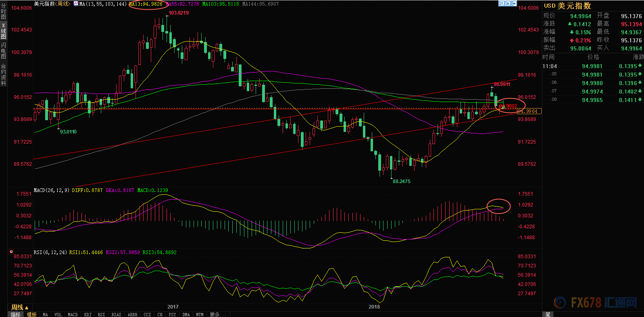The width and height of the screenshot is (644, 317).
Task: Open the 周线 period dropdown
Action: click(x=19, y=307)
